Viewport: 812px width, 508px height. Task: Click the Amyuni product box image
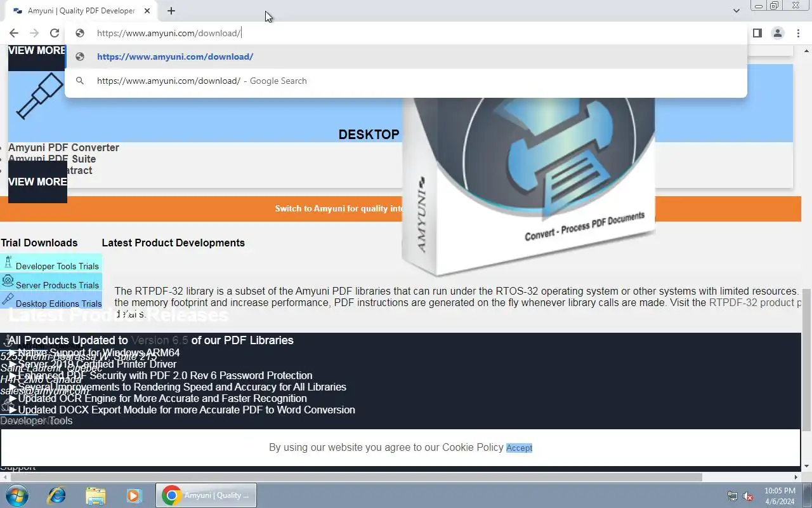[x=528, y=187]
